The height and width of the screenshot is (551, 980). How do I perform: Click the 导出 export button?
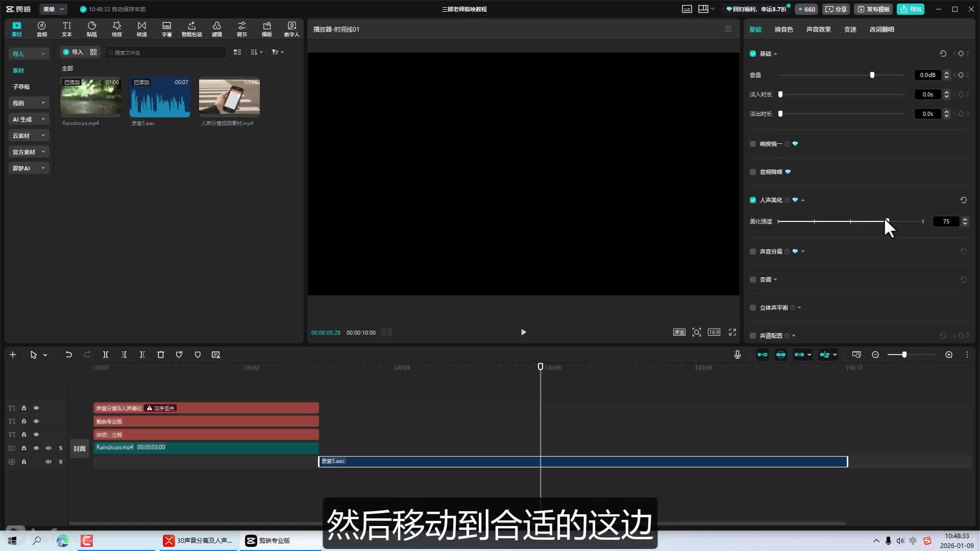point(911,9)
